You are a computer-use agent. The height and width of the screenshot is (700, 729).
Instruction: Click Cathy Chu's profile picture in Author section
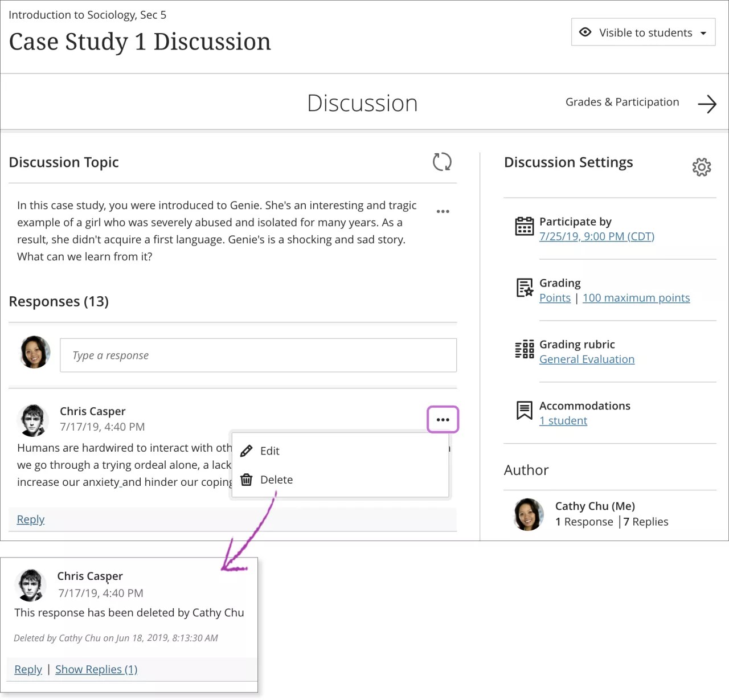(x=528, y=514)
